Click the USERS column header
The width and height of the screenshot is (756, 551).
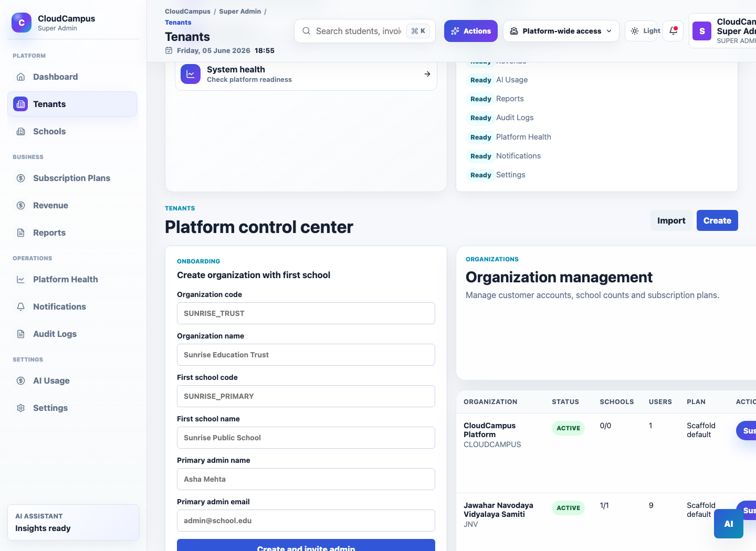660,402
